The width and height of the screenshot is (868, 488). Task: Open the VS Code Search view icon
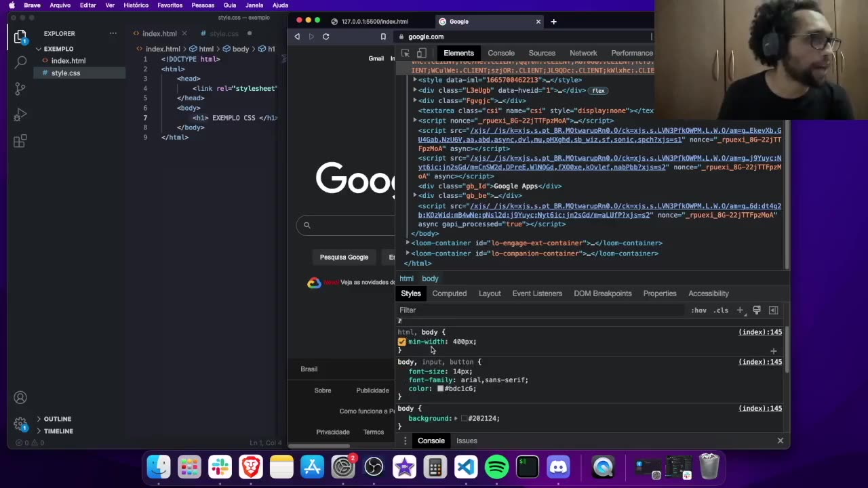[20, 62]
